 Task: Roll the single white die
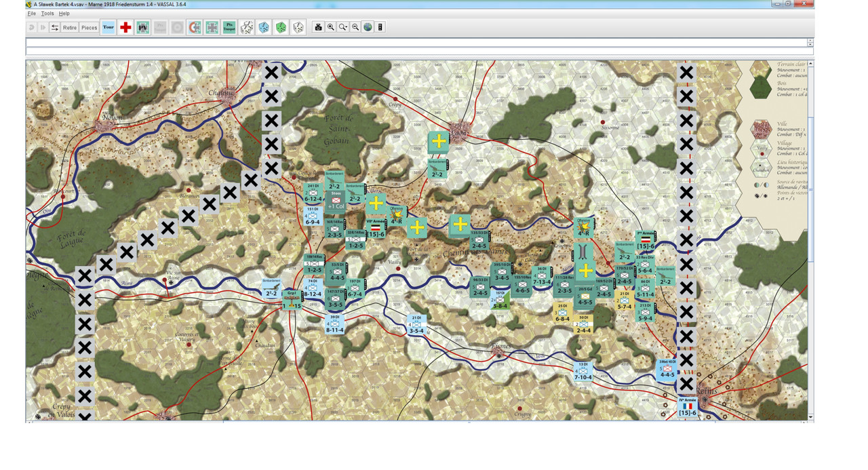click(x=298, y=27)
